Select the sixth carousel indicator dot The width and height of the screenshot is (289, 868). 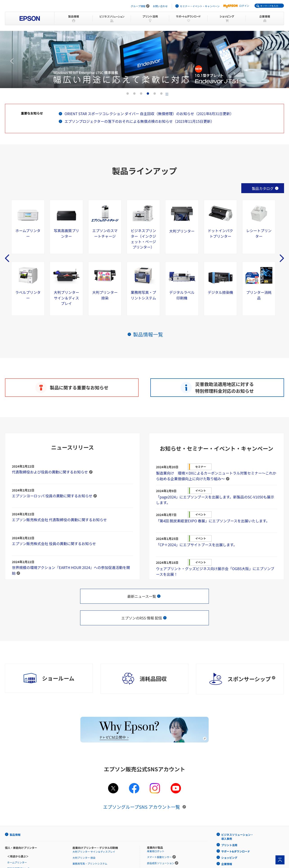click(x=161, y=93)
